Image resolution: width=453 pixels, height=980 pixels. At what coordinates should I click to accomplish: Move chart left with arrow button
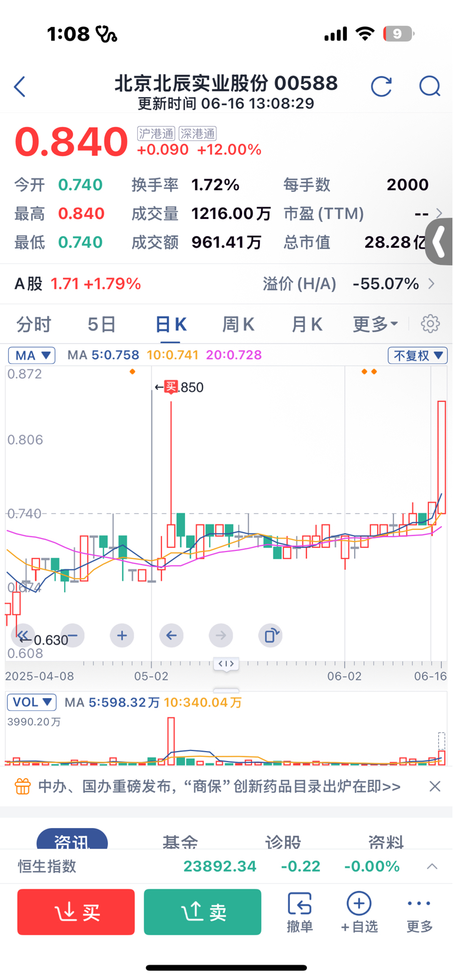(171, 635)
